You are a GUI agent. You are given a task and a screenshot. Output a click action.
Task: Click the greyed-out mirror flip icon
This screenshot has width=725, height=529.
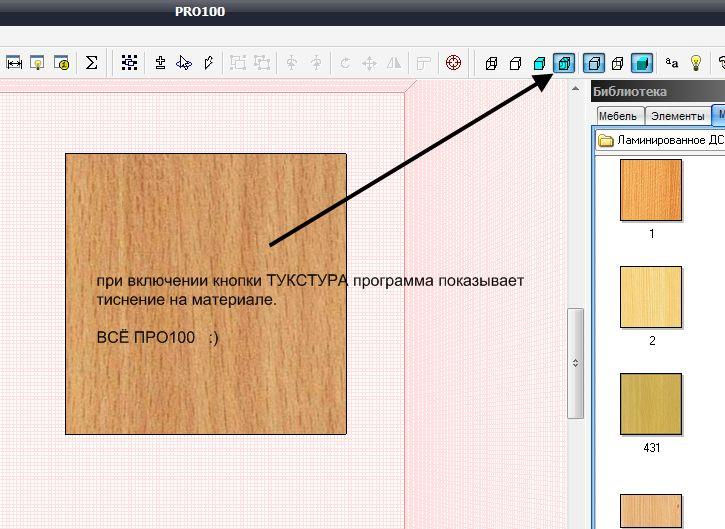[394, 62]
